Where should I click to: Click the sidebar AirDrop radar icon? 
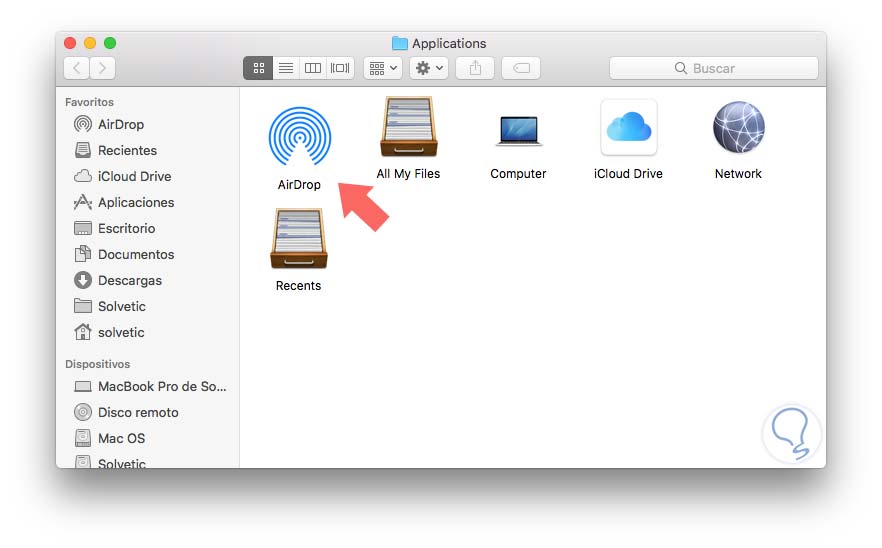pos(83,124)
